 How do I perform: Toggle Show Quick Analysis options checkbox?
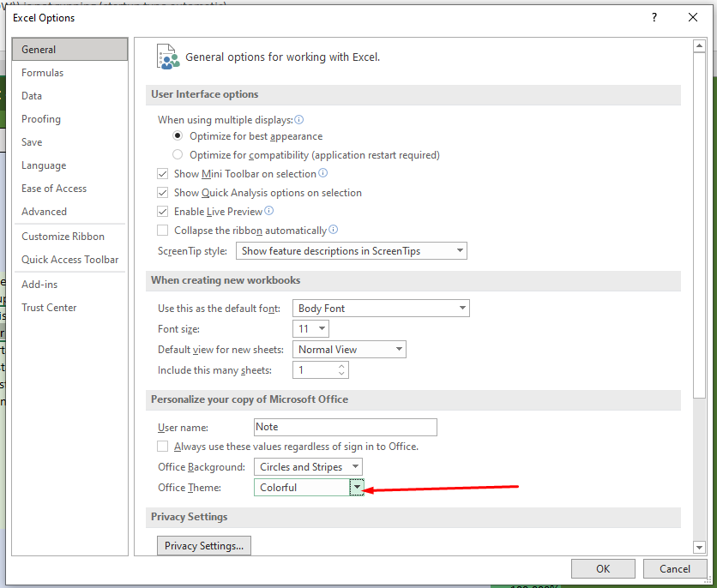coord(162,192)
